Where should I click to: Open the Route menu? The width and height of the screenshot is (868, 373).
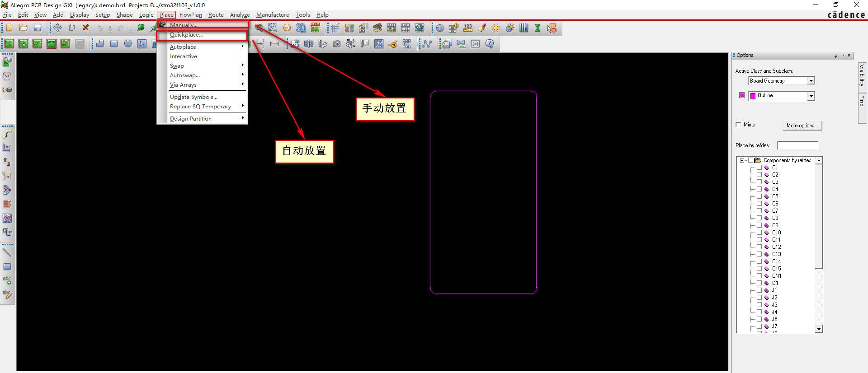(x=216, y=15)
